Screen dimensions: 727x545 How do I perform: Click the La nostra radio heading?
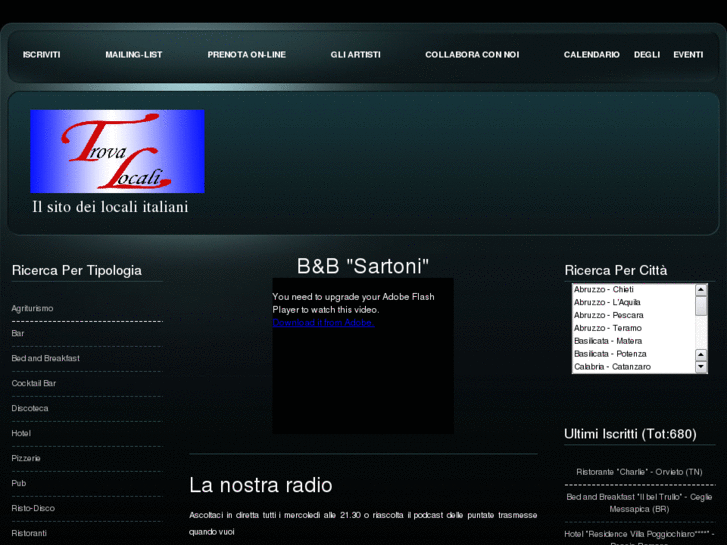[261, 485]
